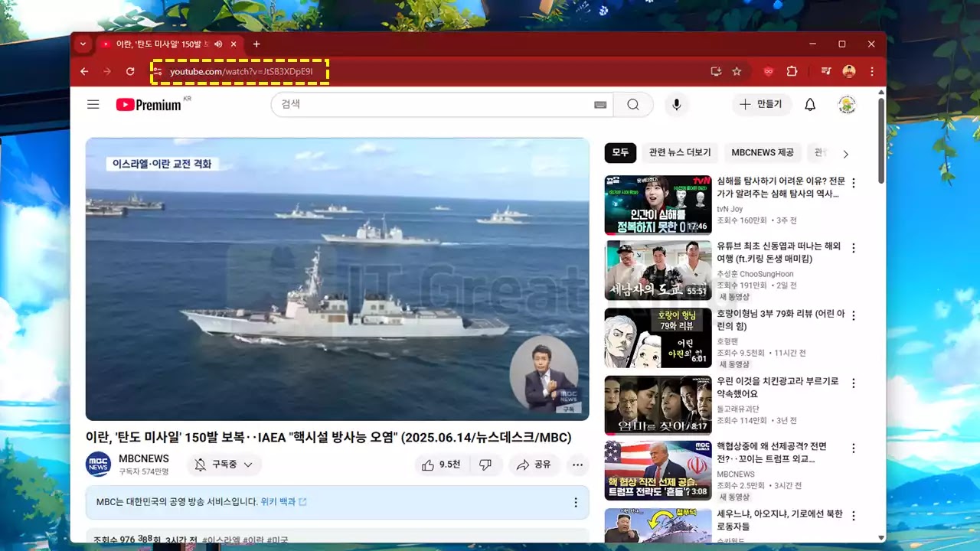This screenshot has width=980, height=551.
Task: Open 신동엽 해외여행 video thumbnail
Action: point(658,270)
